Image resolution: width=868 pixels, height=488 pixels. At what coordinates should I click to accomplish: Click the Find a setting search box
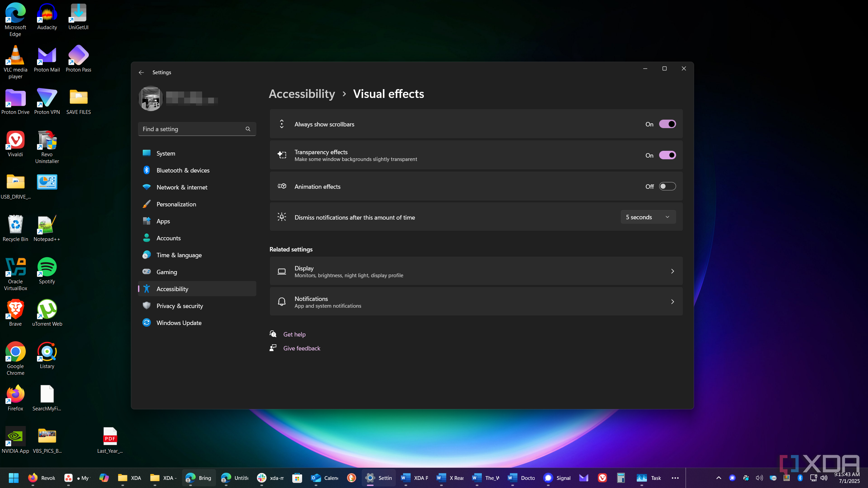tap(197, 129)
